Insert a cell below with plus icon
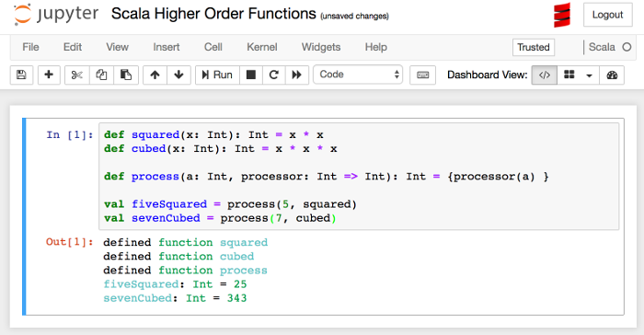 [49, 75]
